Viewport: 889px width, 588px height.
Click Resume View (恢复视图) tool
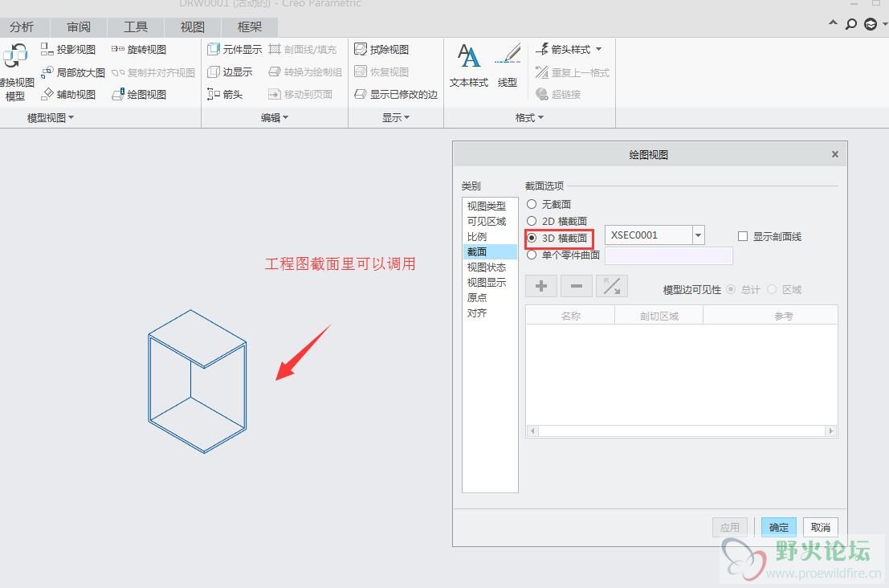[381, 72]
